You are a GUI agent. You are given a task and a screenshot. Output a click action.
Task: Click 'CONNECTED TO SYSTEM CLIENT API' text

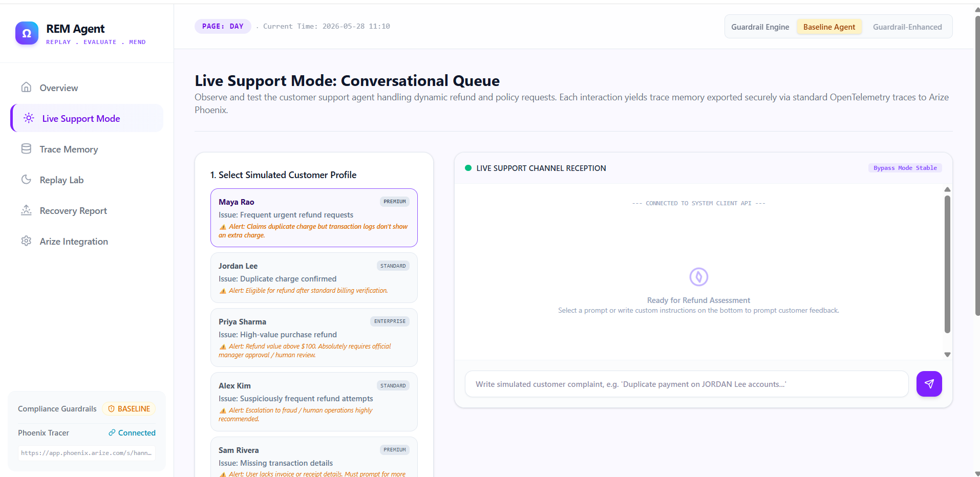[698, 203]
